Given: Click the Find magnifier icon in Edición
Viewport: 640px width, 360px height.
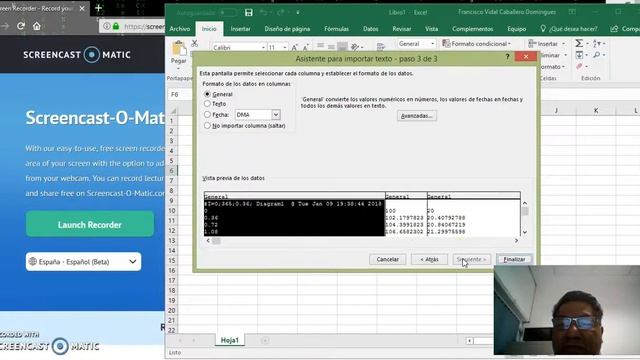Looking at the screenshot, I should point(597,55).
